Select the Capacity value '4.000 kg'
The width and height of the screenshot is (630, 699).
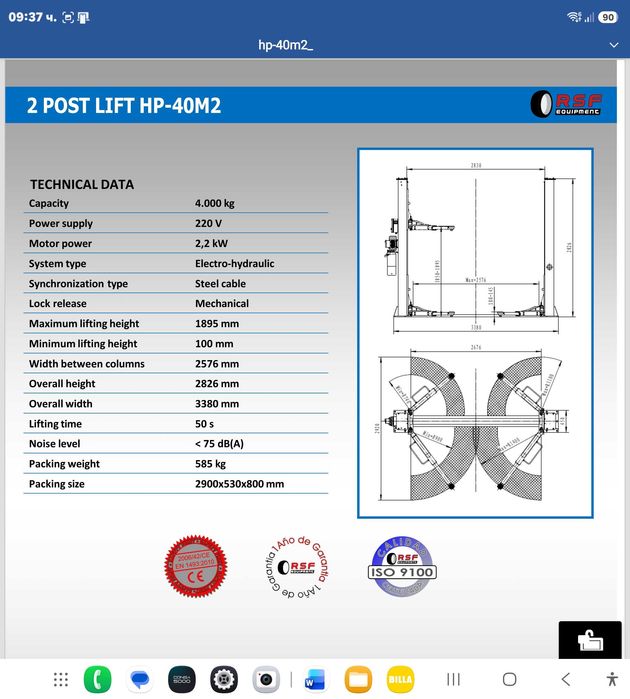tap(214, 203)
